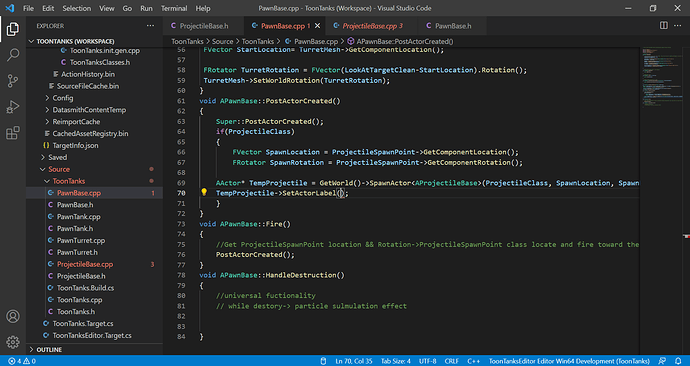
Task: Open editor more actions ellipsis
Action: click(x=678, y=26)
